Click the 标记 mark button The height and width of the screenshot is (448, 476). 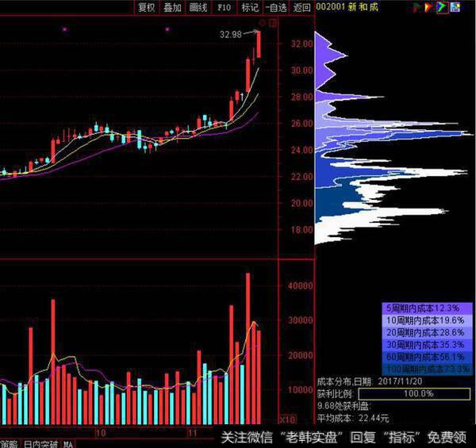(250, 7)
